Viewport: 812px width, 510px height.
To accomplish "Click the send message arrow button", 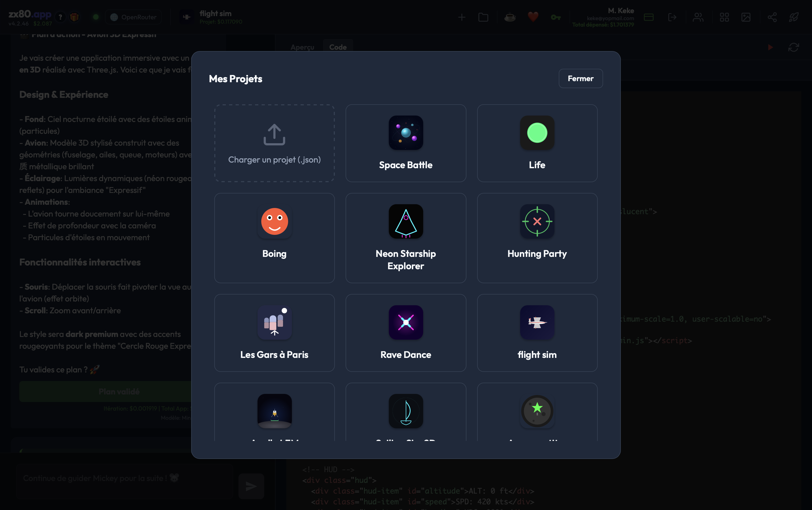I will (x=251, y=486).
